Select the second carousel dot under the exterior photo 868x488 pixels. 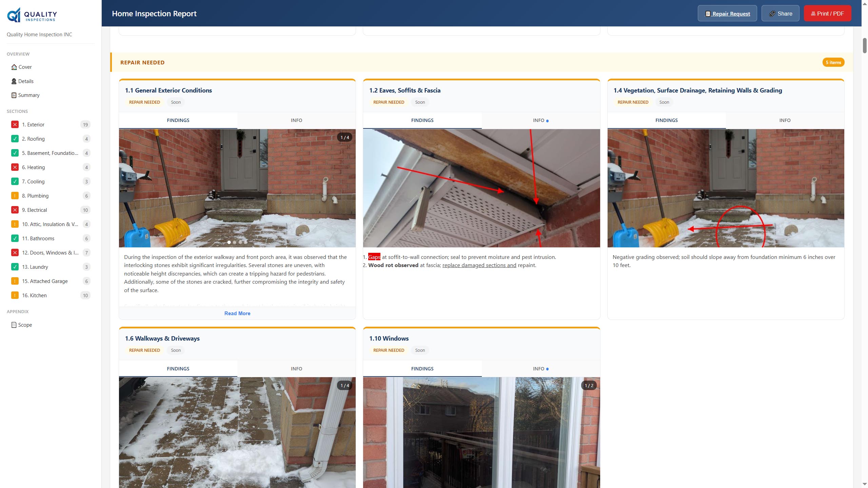235,242
